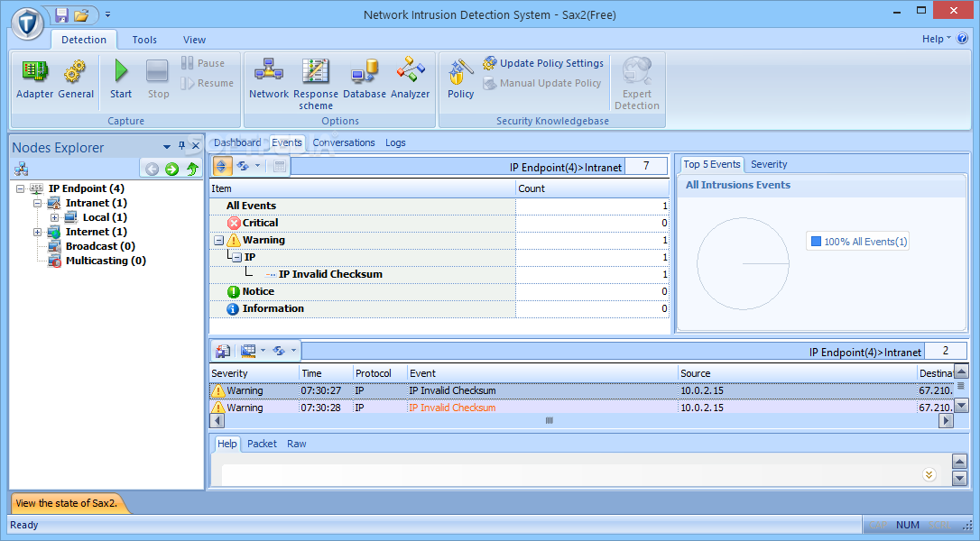Screen dimensions: 980x541
Task: Select Broadcast (0) in the tree
Action: click(x=100, y=246)
